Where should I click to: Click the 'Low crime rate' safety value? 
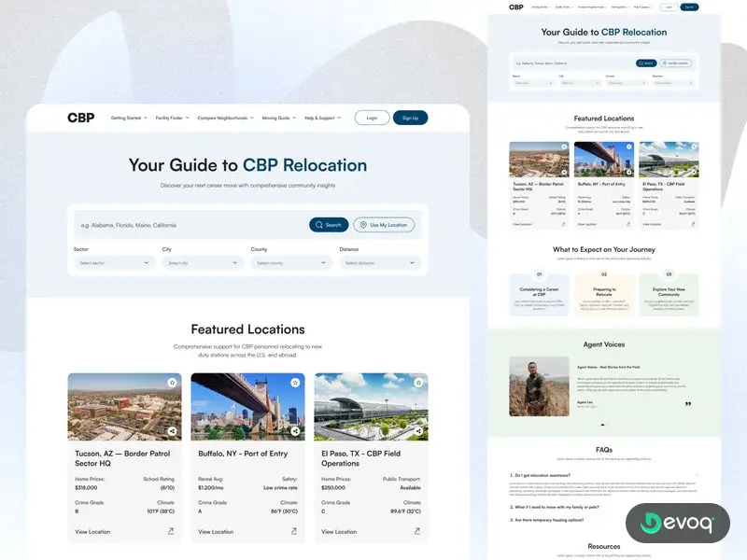[280, 487]
